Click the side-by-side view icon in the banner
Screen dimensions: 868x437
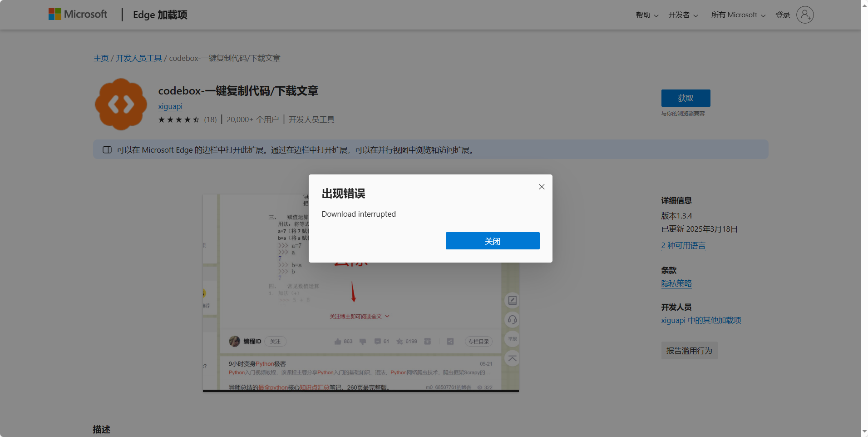pos(107,149)
